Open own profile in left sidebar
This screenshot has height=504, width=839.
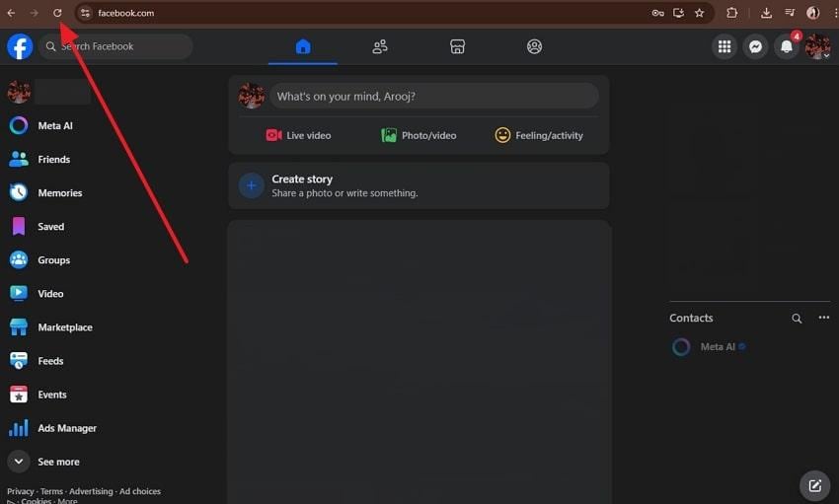click(49, 92)
